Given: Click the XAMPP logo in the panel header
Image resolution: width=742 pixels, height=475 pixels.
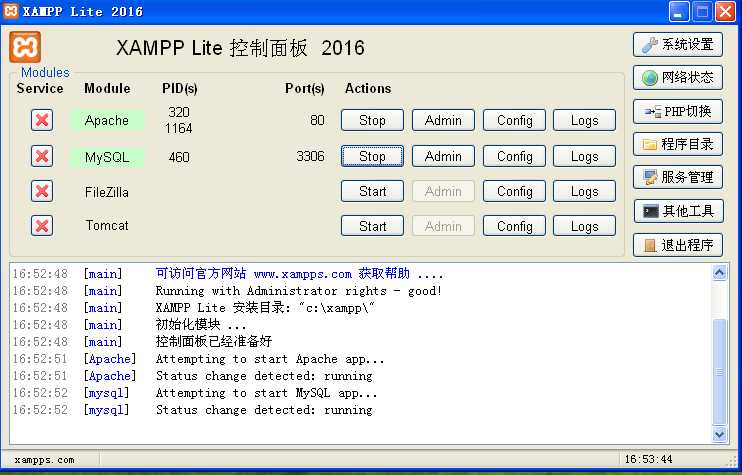Looking at the screenshot, I should click(25, 47).
